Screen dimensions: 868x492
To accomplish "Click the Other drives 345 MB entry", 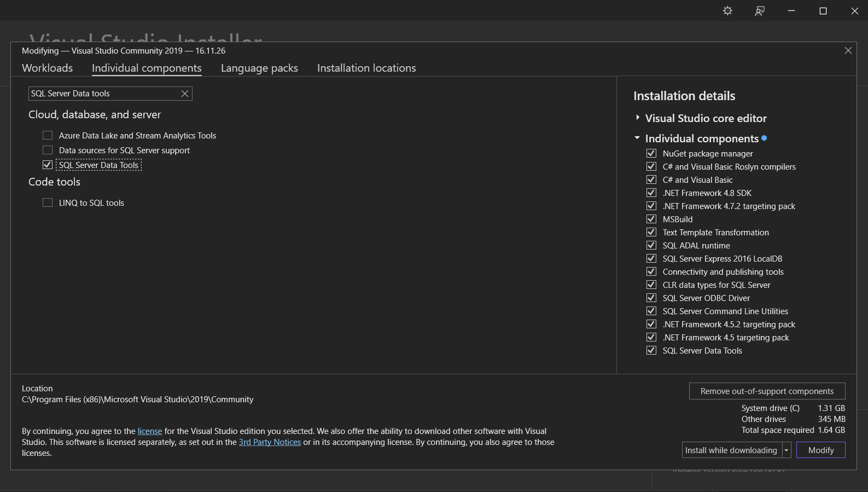I will coord(793,419).
